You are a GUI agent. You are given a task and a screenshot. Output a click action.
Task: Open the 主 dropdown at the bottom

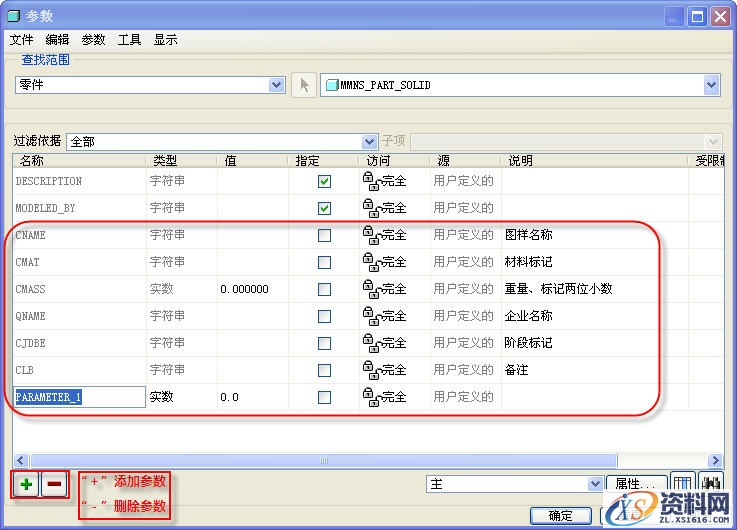(x=595, y=483)
